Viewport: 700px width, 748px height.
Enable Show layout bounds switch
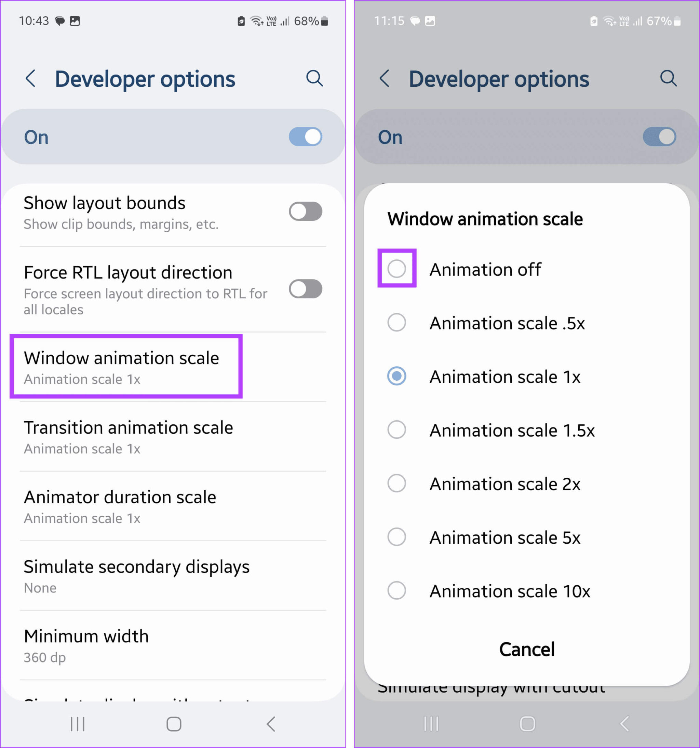[305, 211]
